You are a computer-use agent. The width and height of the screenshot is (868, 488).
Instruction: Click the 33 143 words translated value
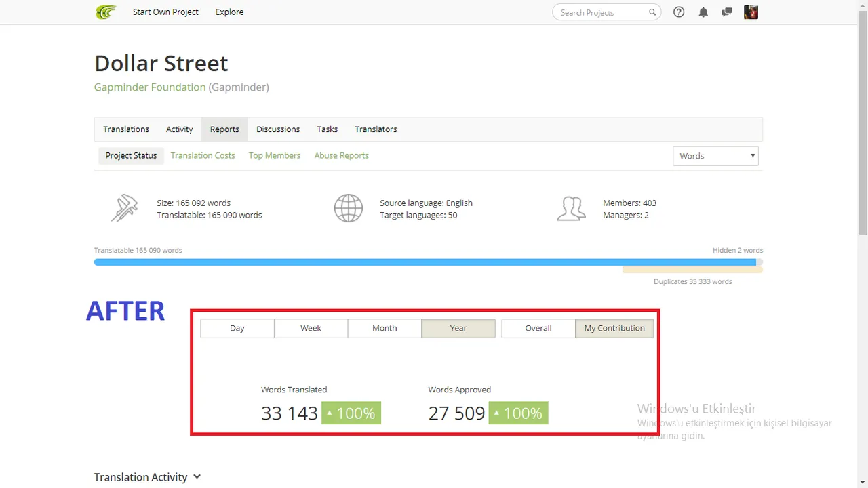tap(290, 413)
